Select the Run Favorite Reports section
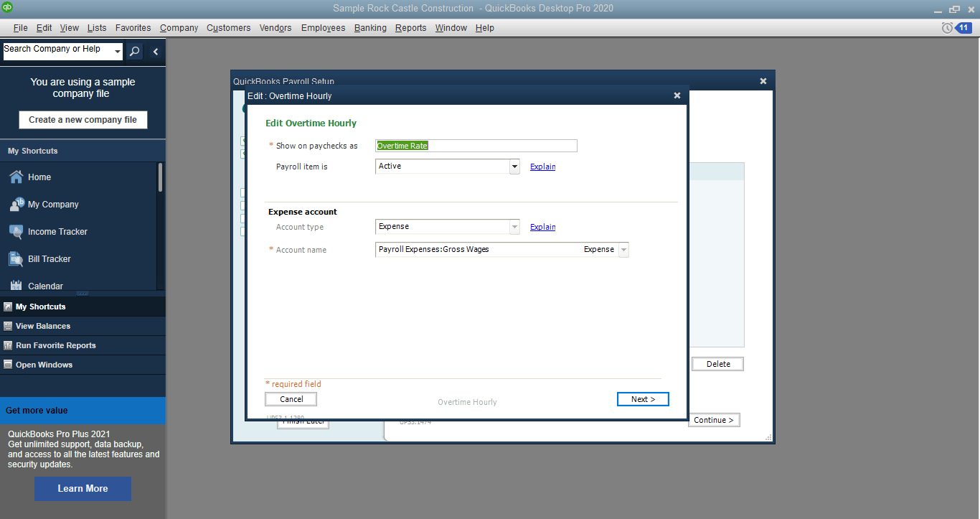980x519 pixels. pyautogui.click(x=83, y=345)
